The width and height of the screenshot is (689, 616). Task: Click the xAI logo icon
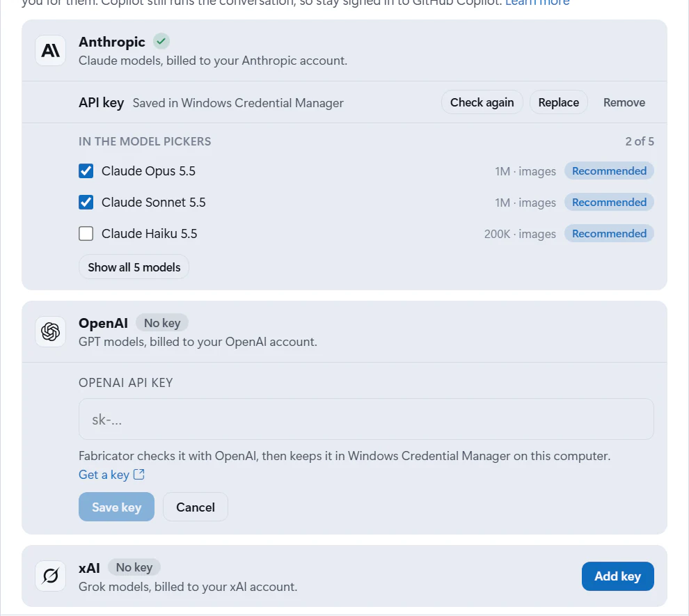[x=51, y=576]
